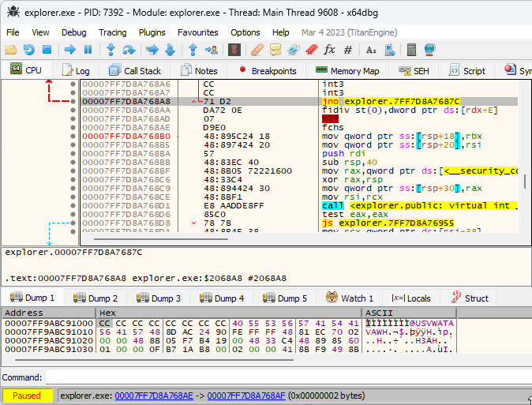The height and width of the screenshot is (405, 532).
Task: Toggle breakpoint dot at address 00007FF7D8A768B0
Action: 73,137
